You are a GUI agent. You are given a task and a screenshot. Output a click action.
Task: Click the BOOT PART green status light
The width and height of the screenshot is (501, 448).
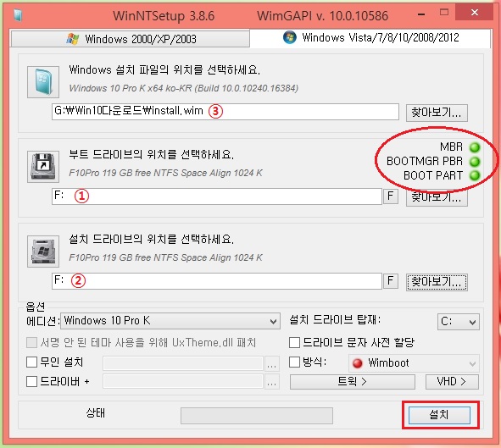475,175
